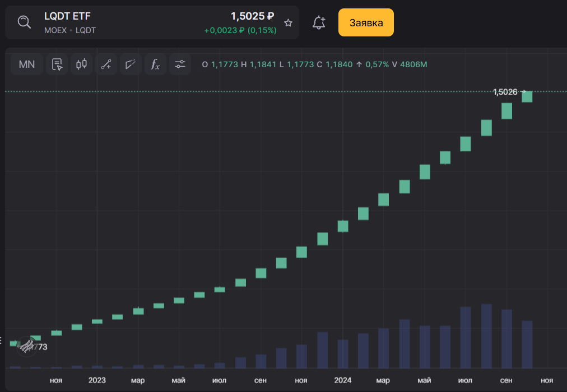Click the LQDT ETF instrument name

[67, 16]
